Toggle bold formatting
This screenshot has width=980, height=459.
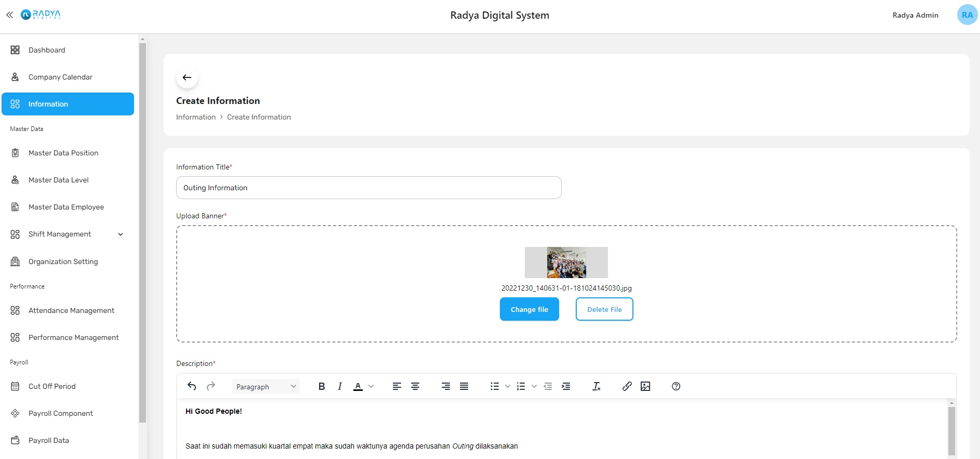click(x=322, y=386)
